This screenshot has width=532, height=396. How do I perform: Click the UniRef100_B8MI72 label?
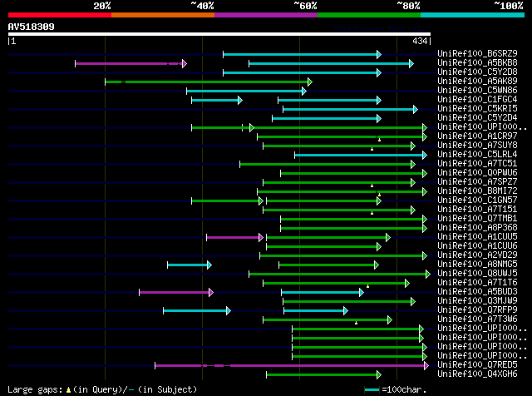pyautogui.click(x=477, y=191)
